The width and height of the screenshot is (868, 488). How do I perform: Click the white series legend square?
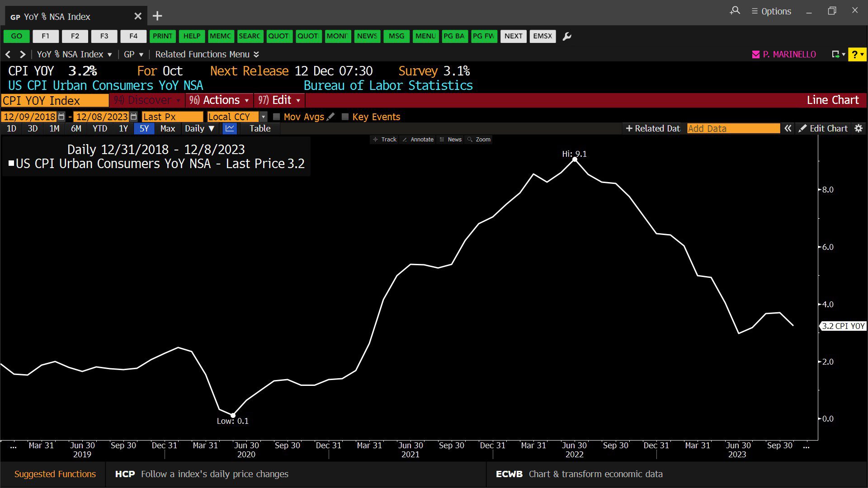tap(11, 163)
